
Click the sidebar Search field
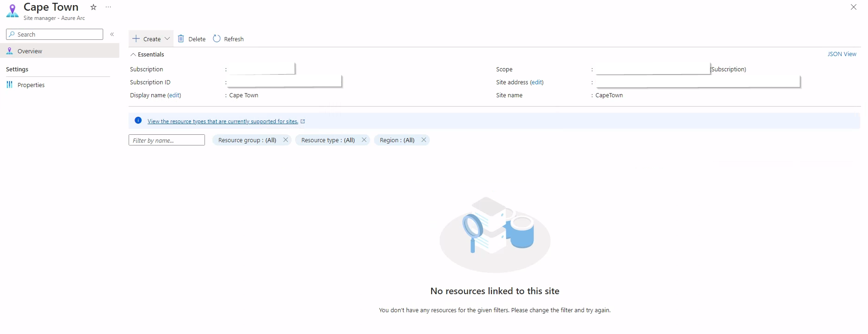point(55,34)
